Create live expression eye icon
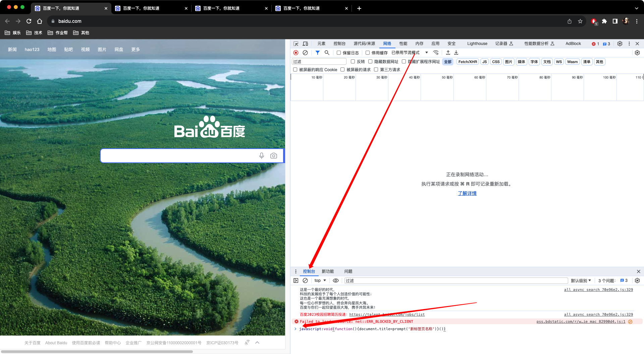644x354 pixels. (x=336, y=281)
